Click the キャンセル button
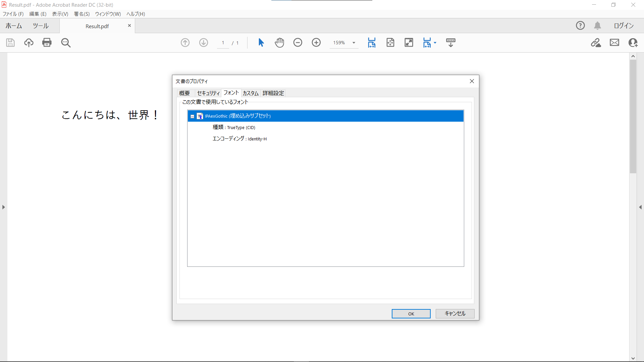Screen dimensions: 644x362 (455, 314)
